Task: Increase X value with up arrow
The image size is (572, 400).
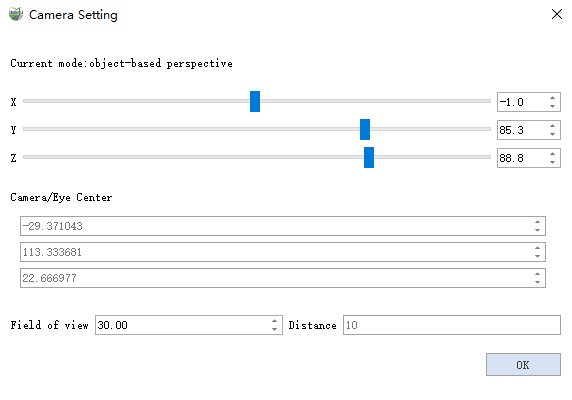Action: coord(552,98)
